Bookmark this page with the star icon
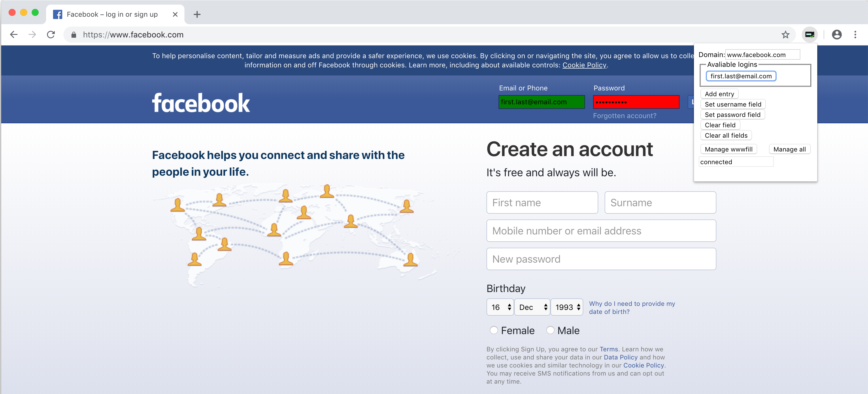Image resolution: width=868 pixels, height=394 pixels. click(786, 35)
